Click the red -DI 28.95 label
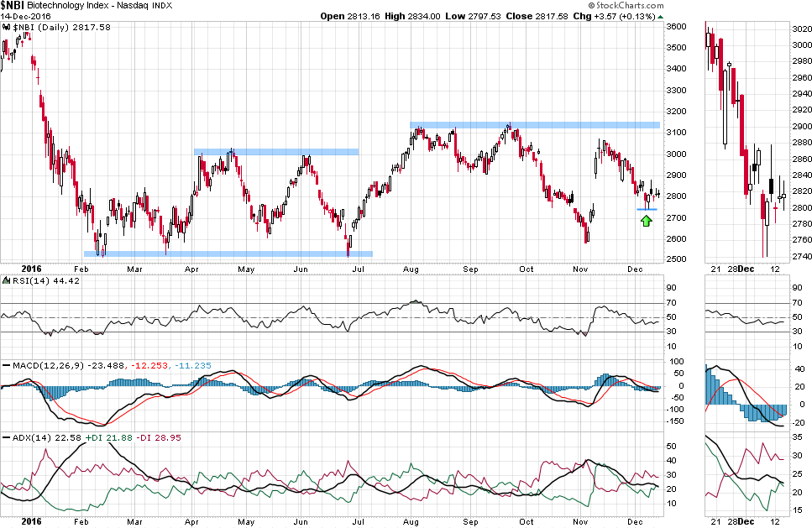This screenshot has width=812, height=528. pyautogui.click(x=159, y=437)
